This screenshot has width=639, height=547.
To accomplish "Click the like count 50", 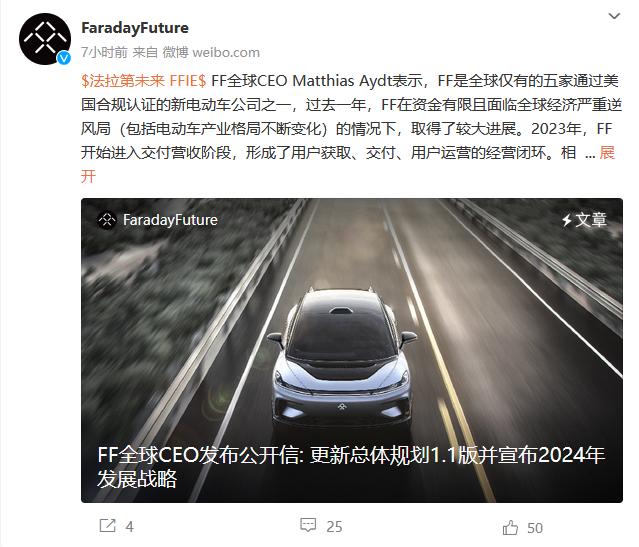I will pos(535,528).
